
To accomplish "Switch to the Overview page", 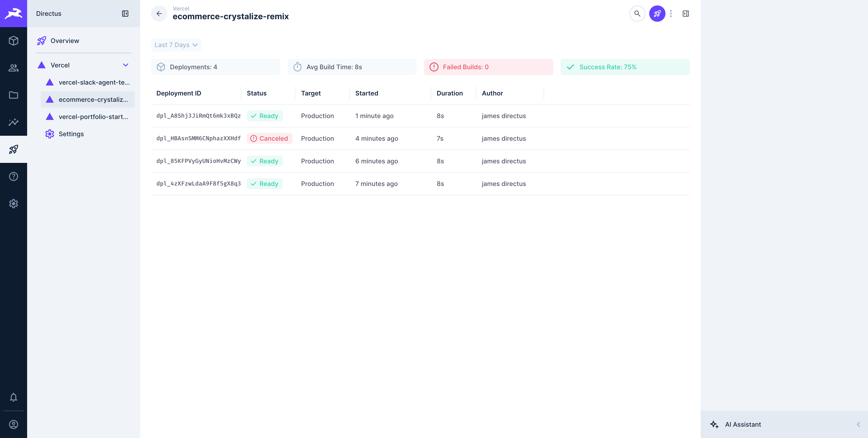I will click(65, 40).
